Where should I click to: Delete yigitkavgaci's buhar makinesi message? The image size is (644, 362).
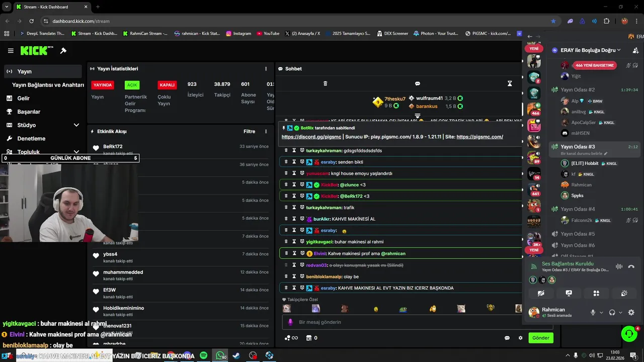click(286, 242)
